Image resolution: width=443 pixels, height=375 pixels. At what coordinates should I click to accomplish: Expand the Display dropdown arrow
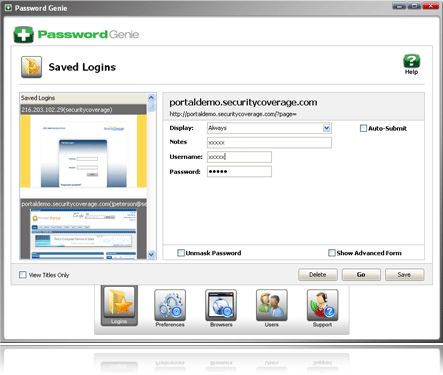tap(326, 128)
